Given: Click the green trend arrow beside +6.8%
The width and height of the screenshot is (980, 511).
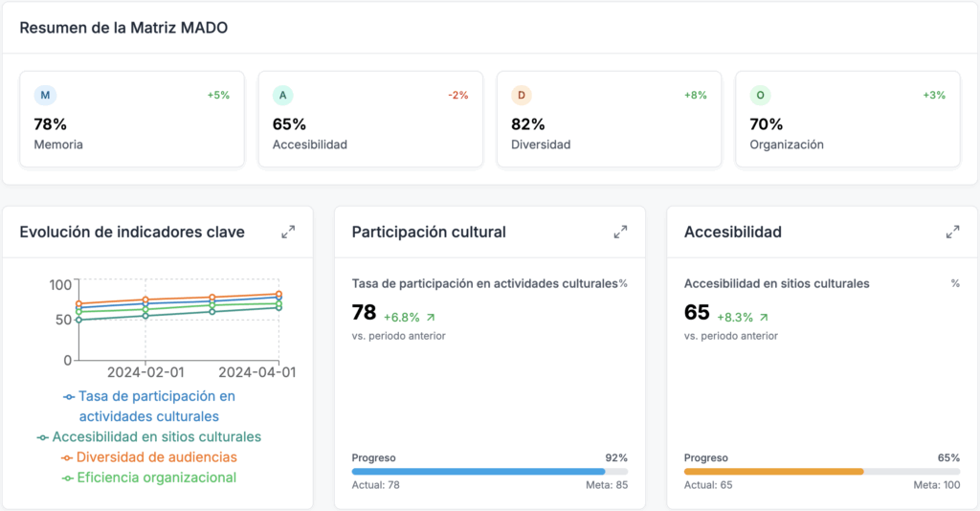Looking at the screenshot, I should click(430, 317).
